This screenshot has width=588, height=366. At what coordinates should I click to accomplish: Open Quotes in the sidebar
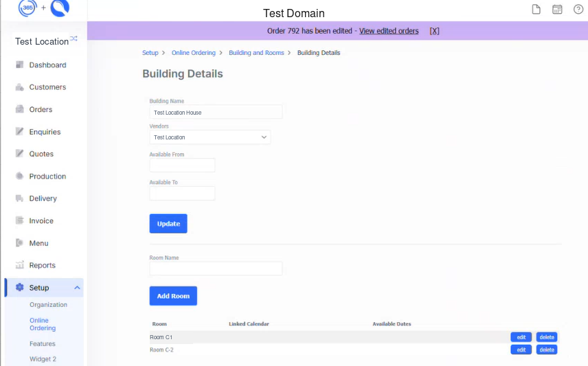[41, 154]
